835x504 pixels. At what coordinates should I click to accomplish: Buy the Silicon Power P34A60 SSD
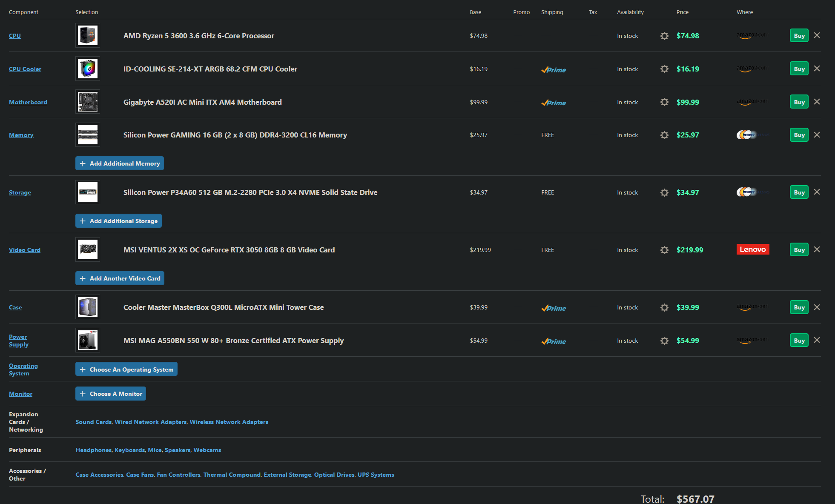click(x=799, y=192)
